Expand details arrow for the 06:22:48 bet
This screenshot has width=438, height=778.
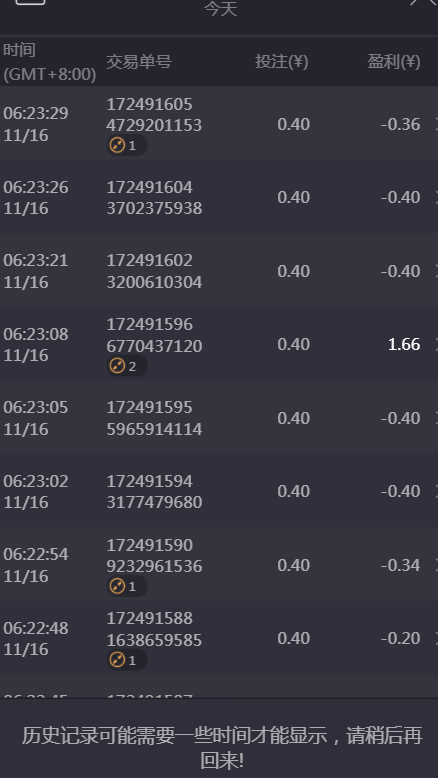pyautogui.click(x=436, y=638)
